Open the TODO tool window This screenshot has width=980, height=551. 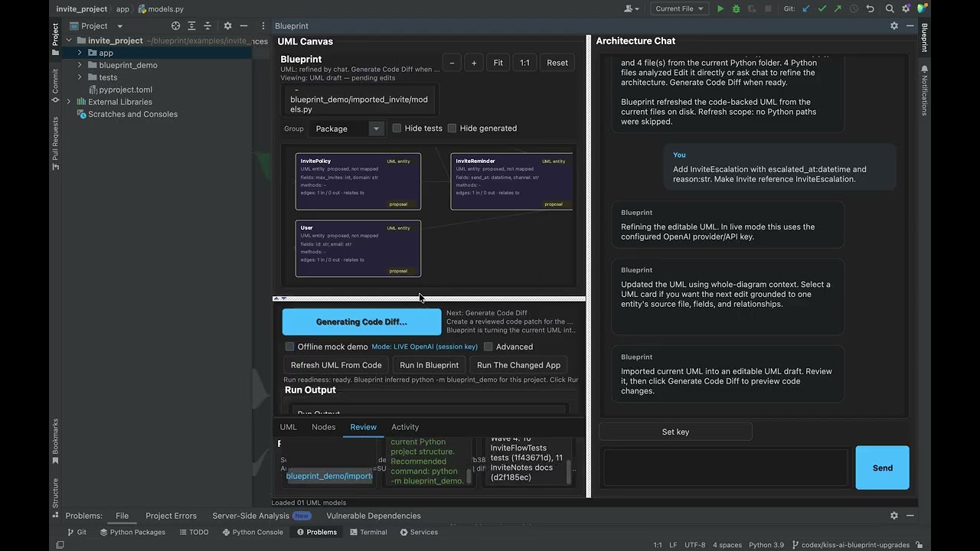pyautogui.click(x=193, y=532)
